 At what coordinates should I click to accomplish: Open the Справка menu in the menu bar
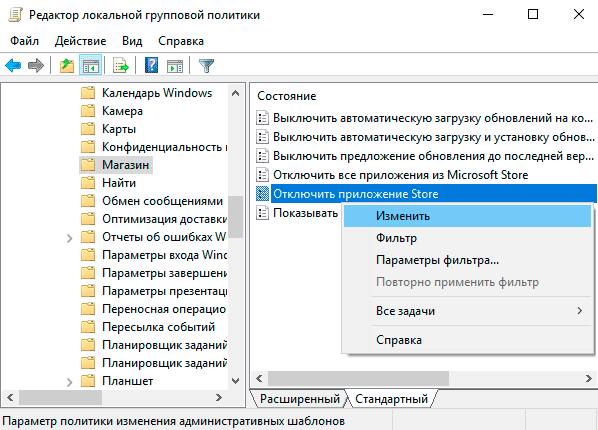coord(181,41)
